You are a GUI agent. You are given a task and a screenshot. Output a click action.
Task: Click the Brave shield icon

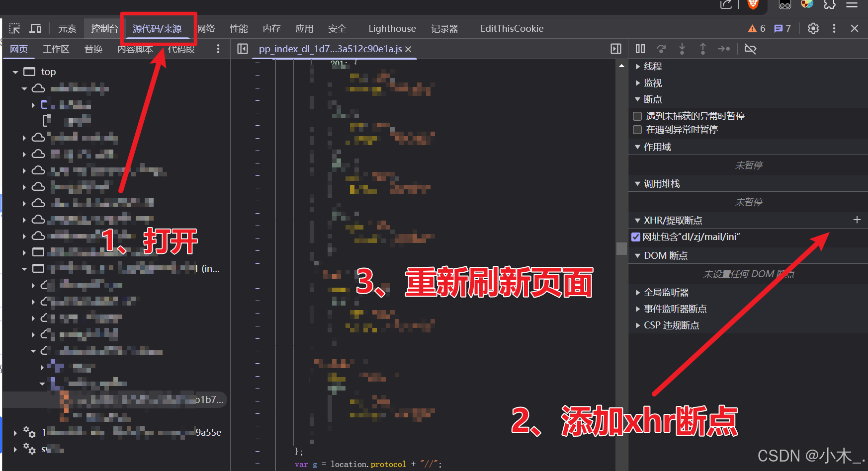coord(754,4)
